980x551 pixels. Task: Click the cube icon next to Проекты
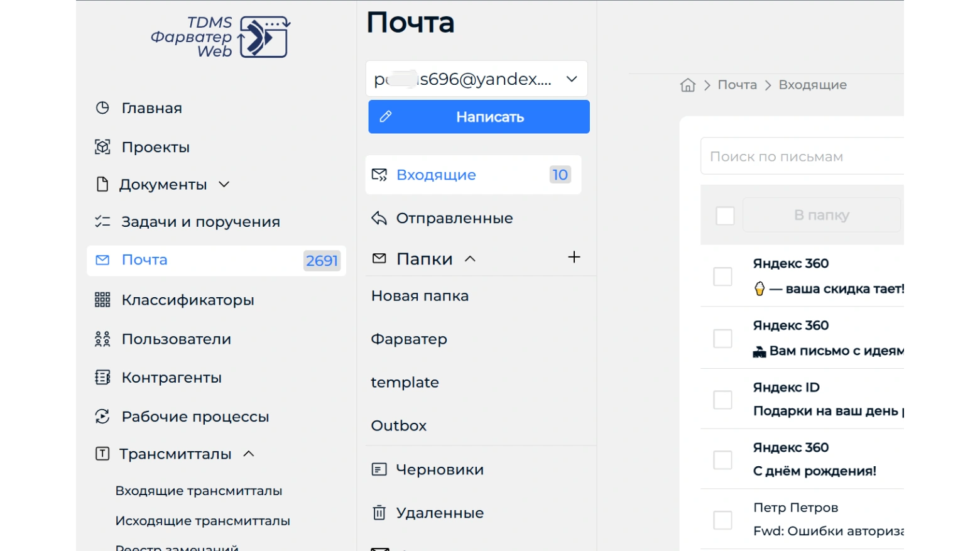[102, 147]
